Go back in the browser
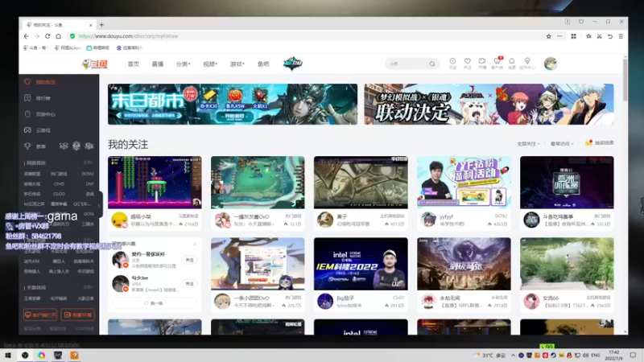644x362 pixels. pos(27,36)
